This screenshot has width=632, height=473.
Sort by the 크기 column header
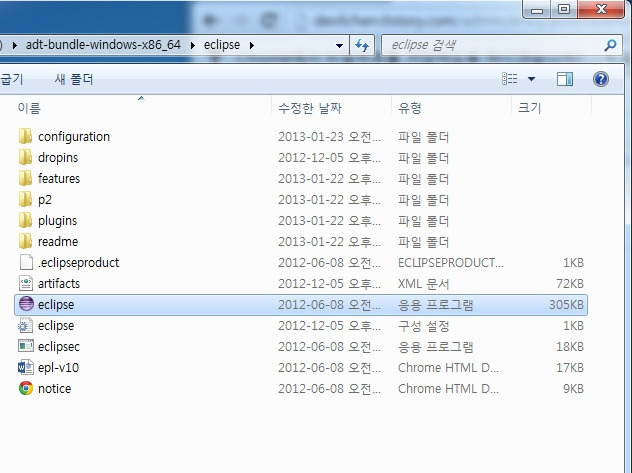[530, 108]
